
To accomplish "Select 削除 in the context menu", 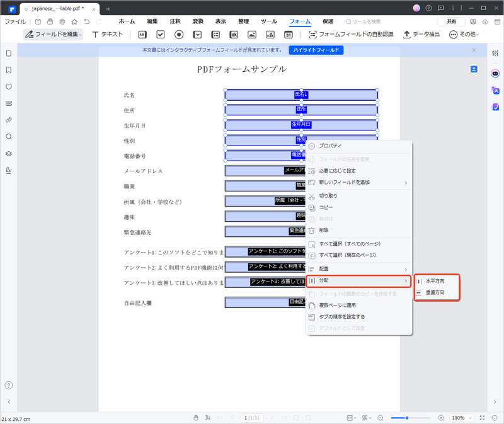I will click(358, 230).
